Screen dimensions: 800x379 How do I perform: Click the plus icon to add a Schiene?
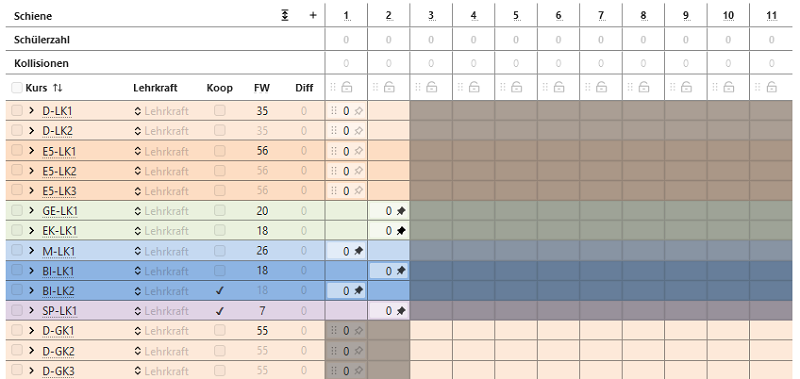point(313,16)
